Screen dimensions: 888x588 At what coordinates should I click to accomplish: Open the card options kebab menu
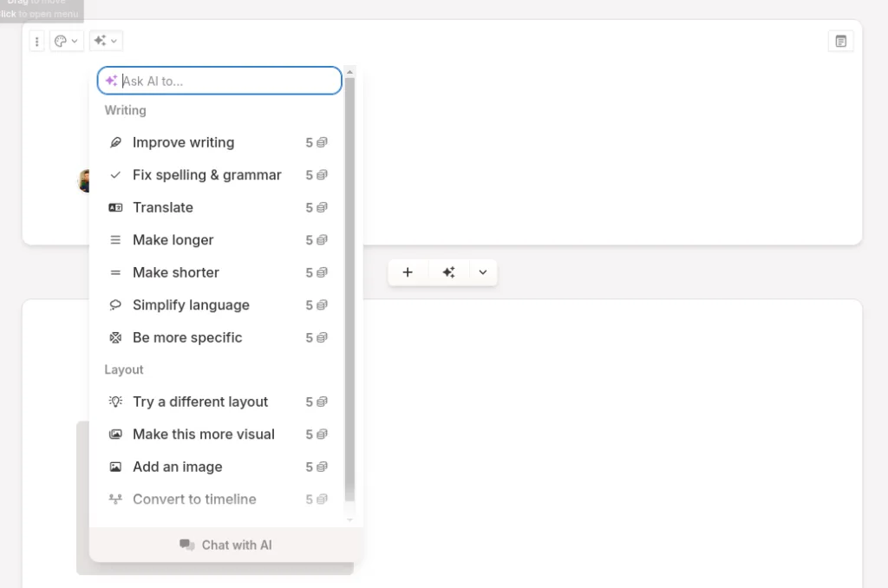point(36,41)
